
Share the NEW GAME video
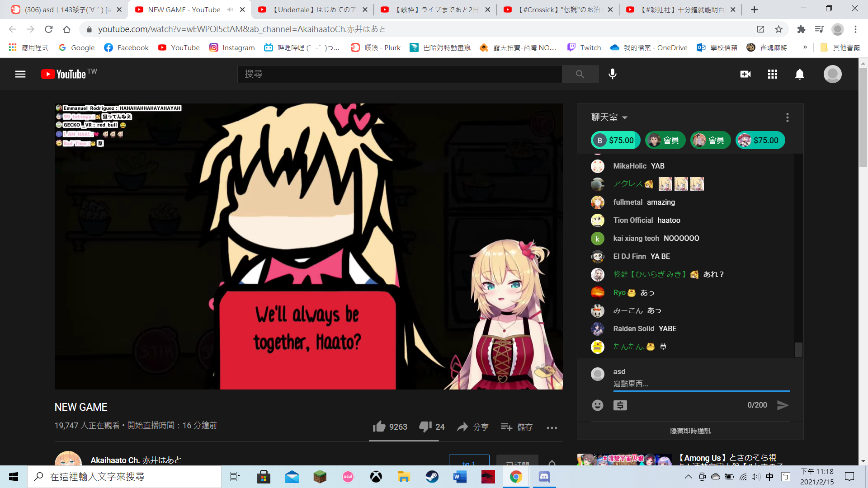pos(472,427)
